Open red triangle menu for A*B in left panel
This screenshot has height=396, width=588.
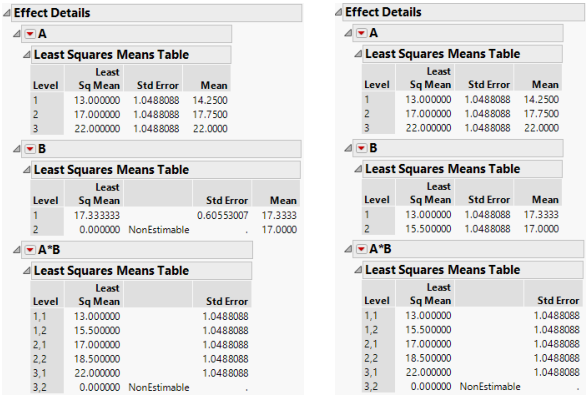pos(30,250)
